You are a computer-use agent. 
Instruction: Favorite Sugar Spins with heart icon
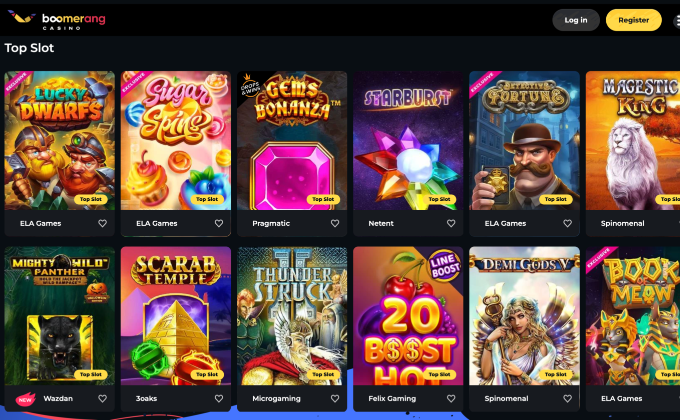pyautogui.click(x=219, y=223)
